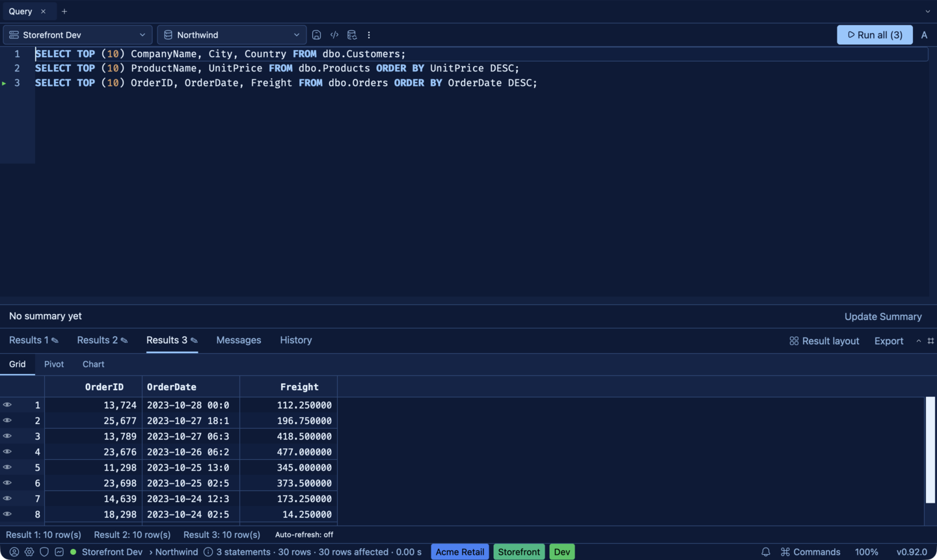Switch to the Results 1 tab
937x560 pixels.
click(29, 340)
